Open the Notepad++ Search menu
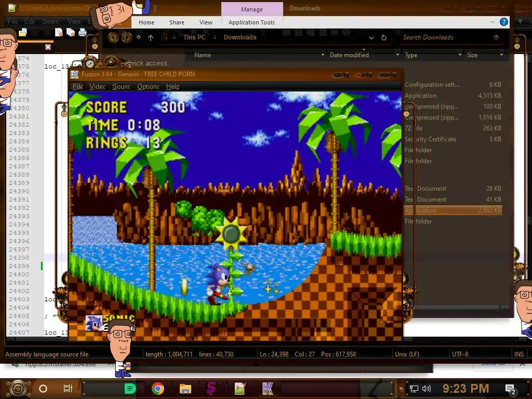This screenshot has height=399, width=532. [51, 21]
